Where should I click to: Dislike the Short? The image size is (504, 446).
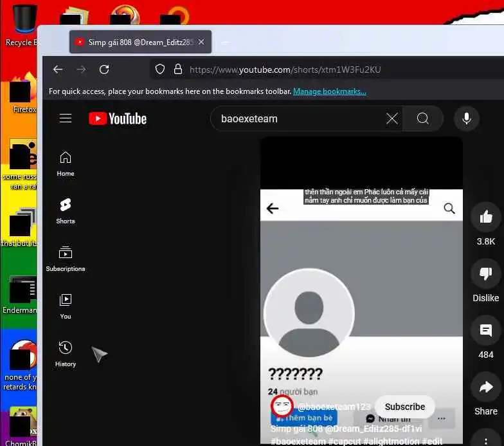point(486,274)
